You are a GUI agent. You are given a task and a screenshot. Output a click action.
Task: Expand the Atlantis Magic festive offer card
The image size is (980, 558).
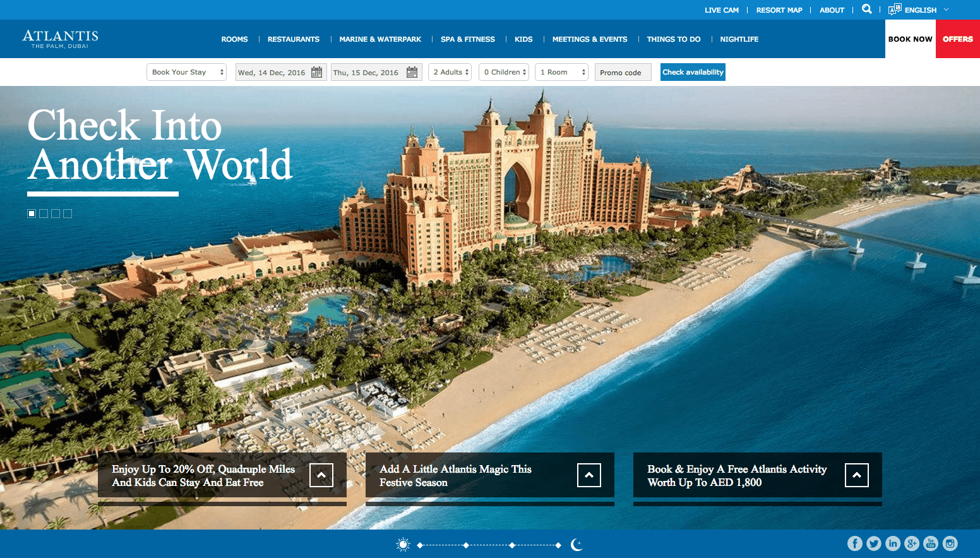[589, 475]
